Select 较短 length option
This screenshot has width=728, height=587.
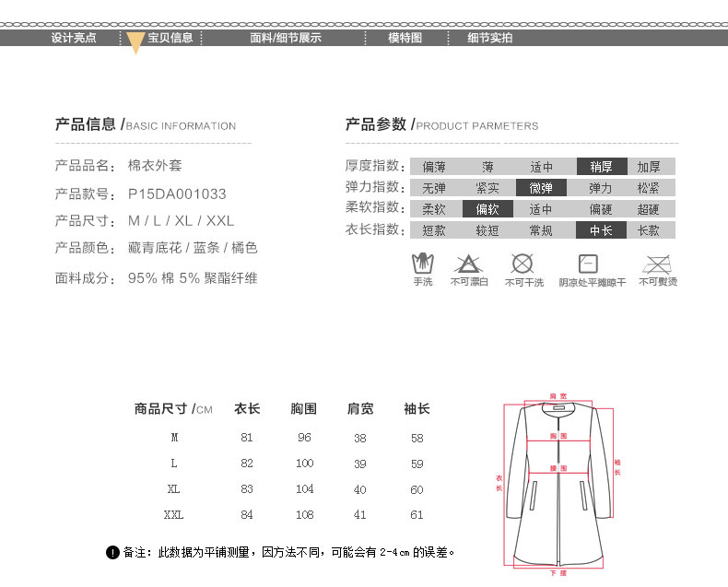coord(487,230)
